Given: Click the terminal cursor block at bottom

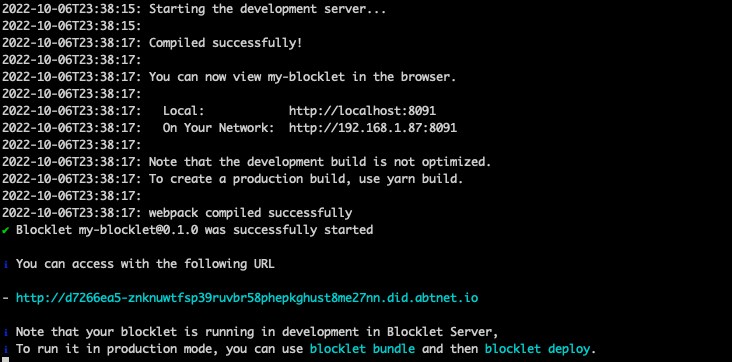Looking at the screenshot, I should coord(6,359).
